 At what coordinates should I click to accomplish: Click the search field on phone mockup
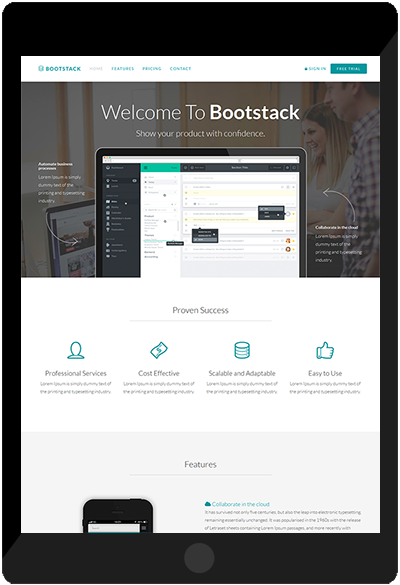(x=114, y=528)
